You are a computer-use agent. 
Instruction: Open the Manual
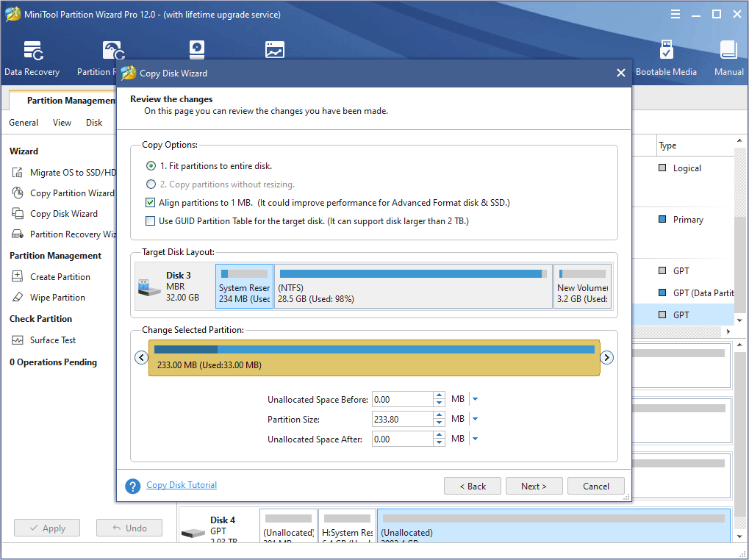coord(728,58)
